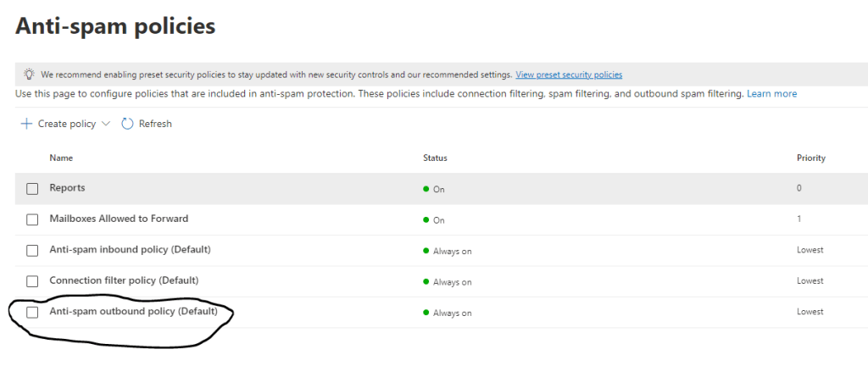
Task: Tick the checkbox for Reports policy
Action: point(32,189)
